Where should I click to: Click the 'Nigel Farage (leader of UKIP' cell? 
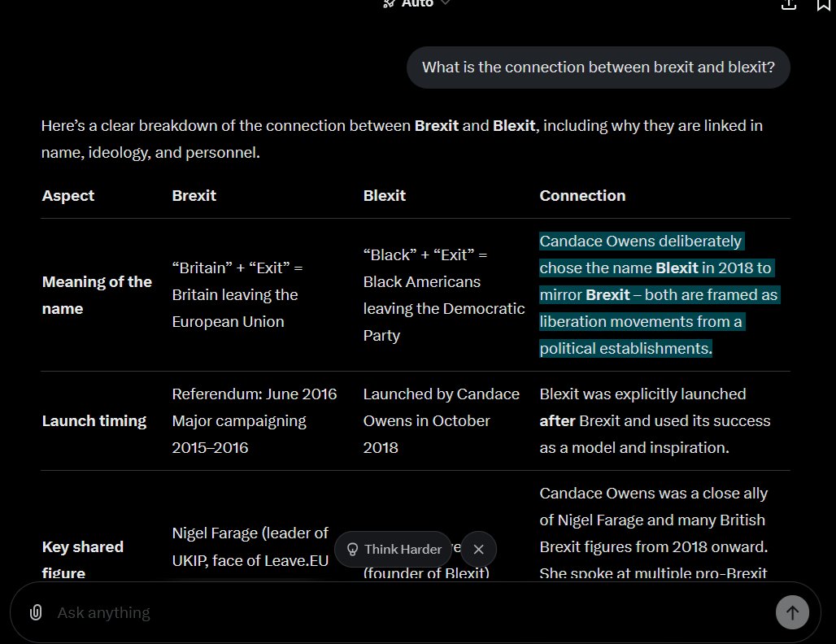pyautogui.click(x=250, y=546)
